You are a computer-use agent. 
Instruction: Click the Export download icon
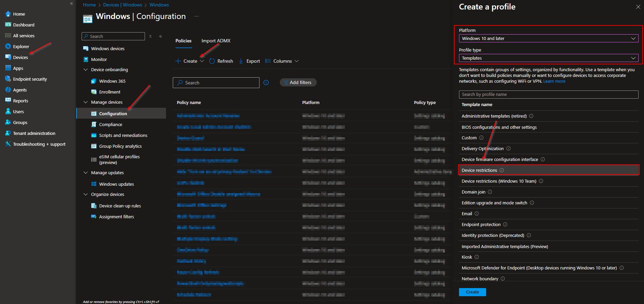coord(241,61)
